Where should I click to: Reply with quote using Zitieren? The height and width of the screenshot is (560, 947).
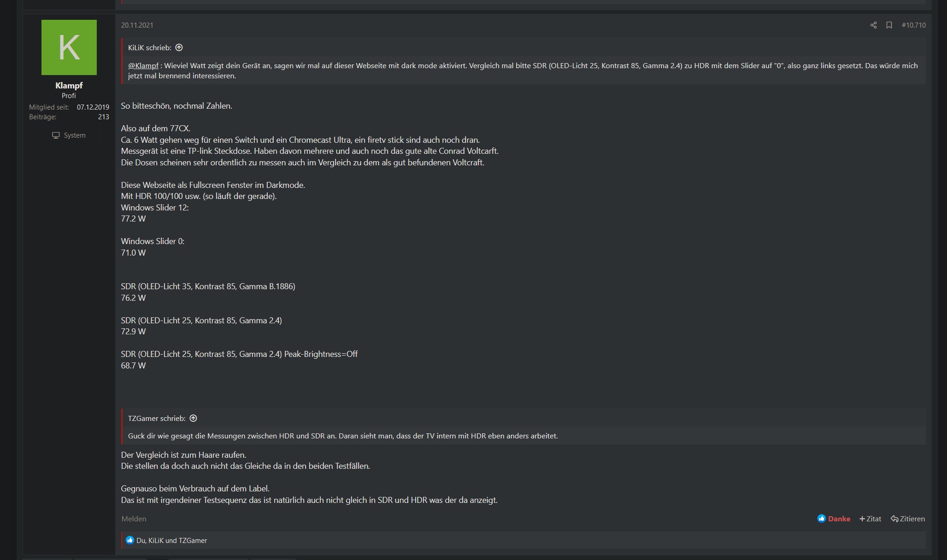pos(907,519)
